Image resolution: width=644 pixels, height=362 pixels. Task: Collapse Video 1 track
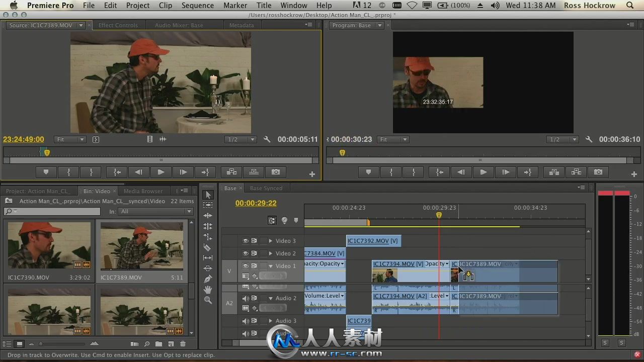coord(270,266)
